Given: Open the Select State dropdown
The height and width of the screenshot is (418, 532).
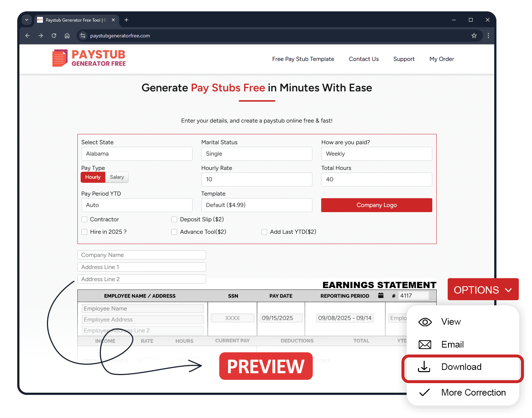Looking at the screenshot, I should 136,154.
